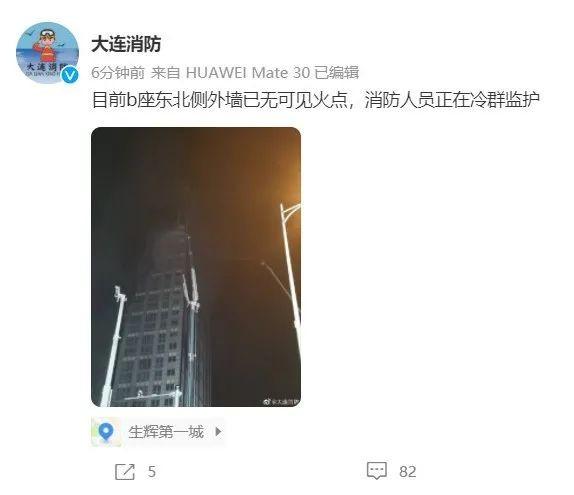Screen dimensions: 574x495
Task: Click the comment count 82
Action: [x=407, y=472]
